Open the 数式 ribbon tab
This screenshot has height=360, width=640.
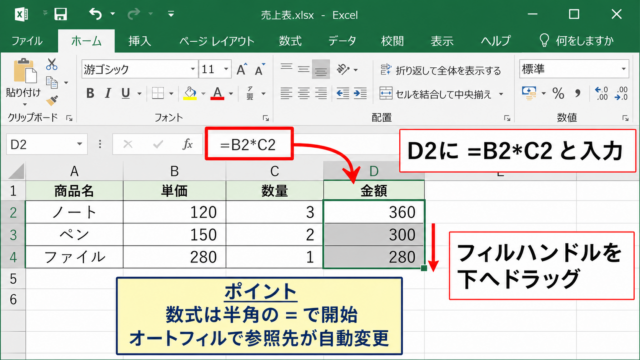pos(290,41)
